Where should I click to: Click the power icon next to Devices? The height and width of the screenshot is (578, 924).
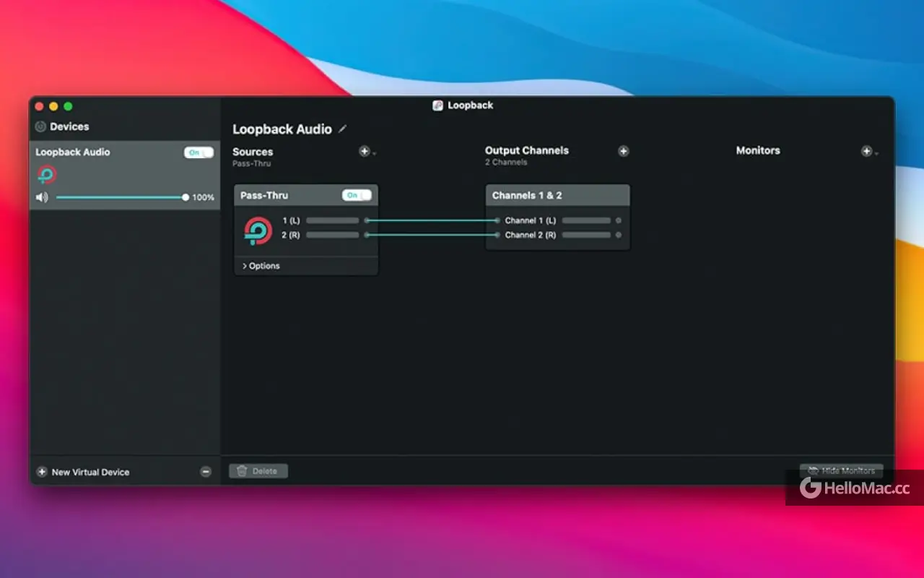(40, 126)
